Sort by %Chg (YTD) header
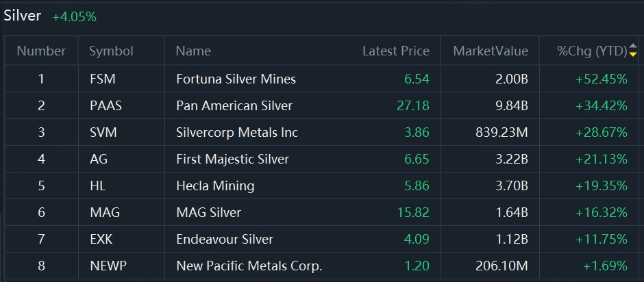Image resolution: width=644 pixels, height=282 pixels. pos(592,51)
